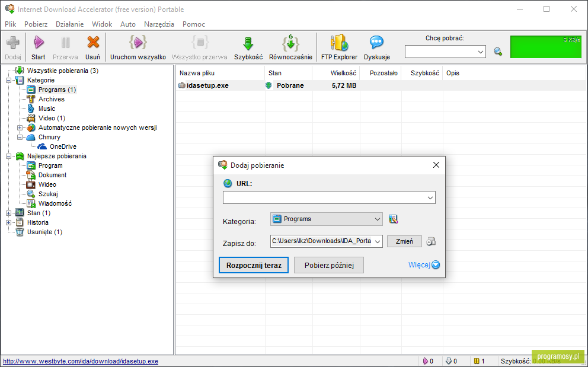Open Szukaj under Najlepsze pobierania
Viewport: 588px width, 367px height.
[48, 194]
